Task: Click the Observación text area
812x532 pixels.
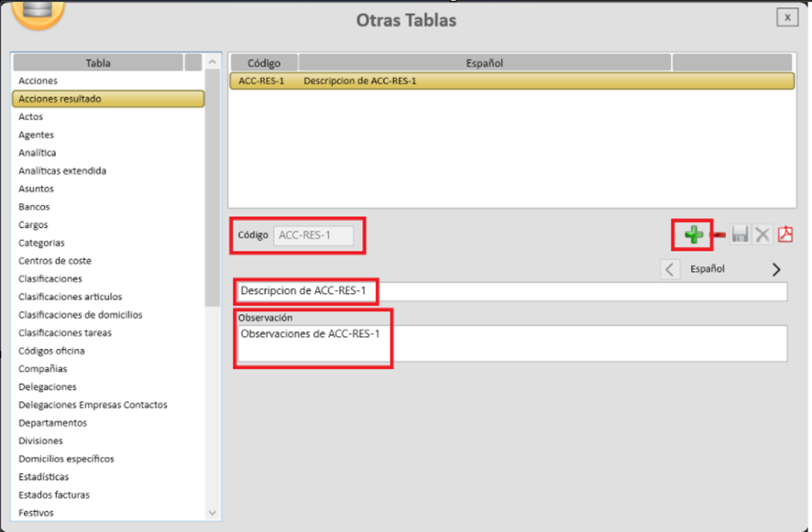Action: 510,343
